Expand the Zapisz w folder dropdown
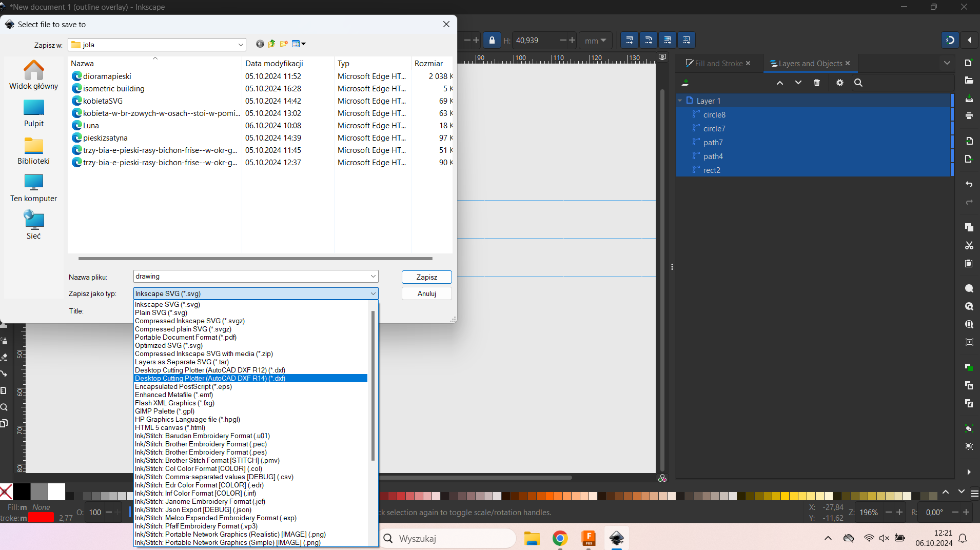 click(241, 45)
